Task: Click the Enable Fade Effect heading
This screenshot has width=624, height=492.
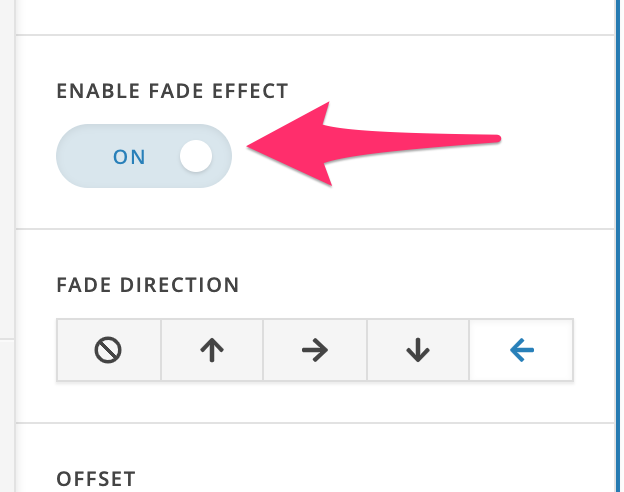Action: (x=172, y=91)
